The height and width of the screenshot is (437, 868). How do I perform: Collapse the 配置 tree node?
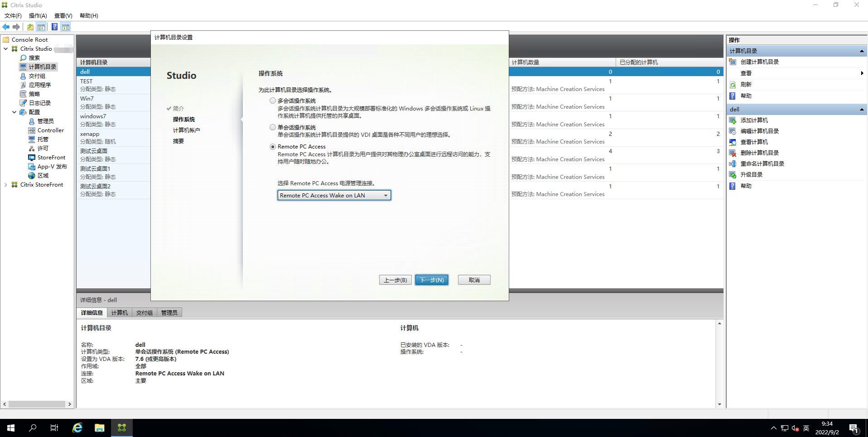(14, 112)
